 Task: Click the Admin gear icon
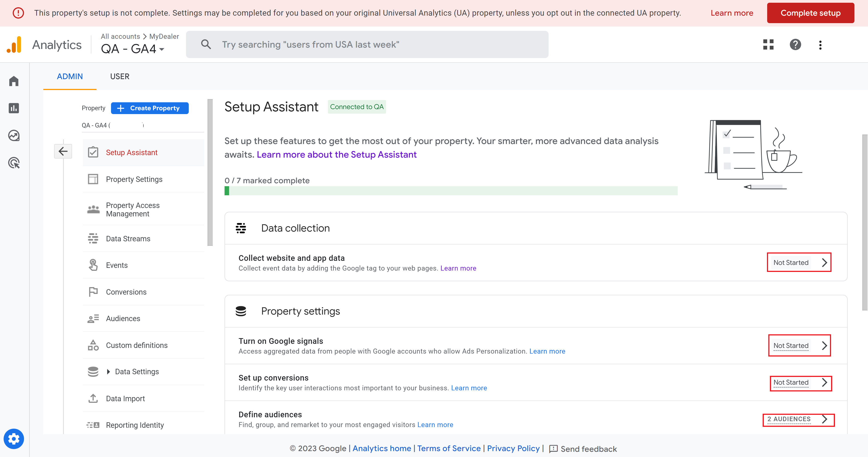pos(14,439)
